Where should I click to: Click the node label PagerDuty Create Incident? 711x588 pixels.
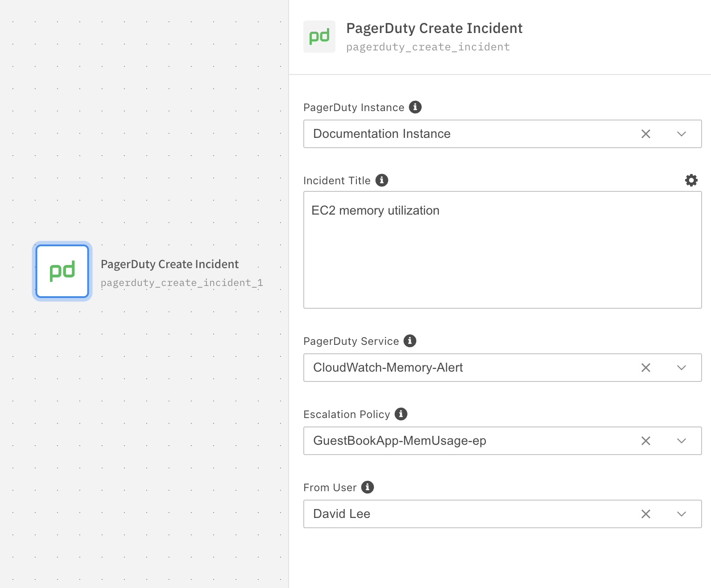pyautogui.click(x=169, y=264)
